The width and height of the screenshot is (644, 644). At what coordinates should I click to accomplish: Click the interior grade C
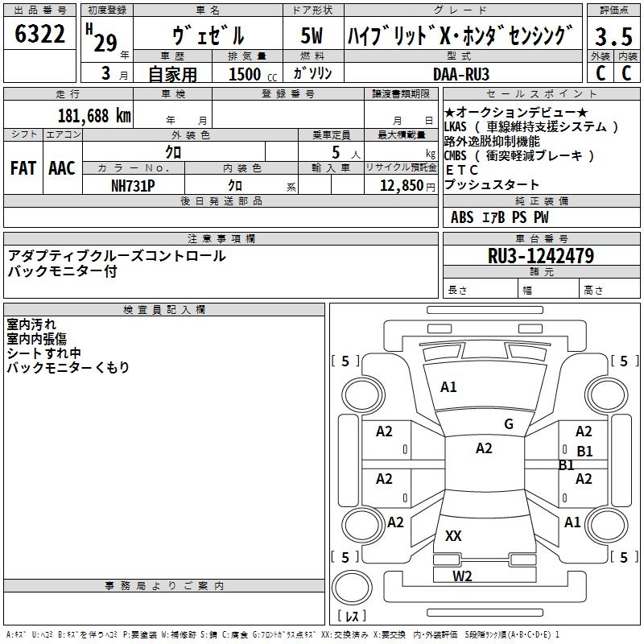click(626, 73)
